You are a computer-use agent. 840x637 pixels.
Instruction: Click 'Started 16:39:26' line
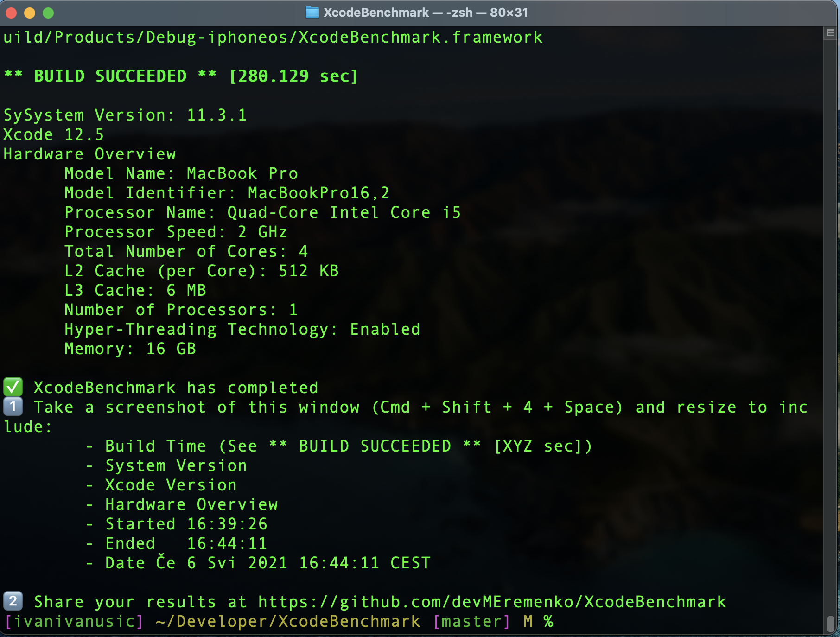click(x=186, y=524)
